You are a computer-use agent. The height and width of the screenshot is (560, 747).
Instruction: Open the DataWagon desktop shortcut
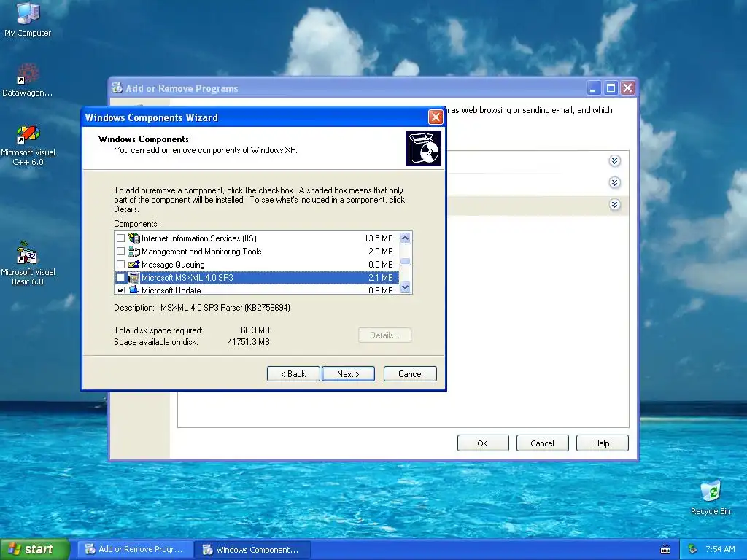point(28,80)
